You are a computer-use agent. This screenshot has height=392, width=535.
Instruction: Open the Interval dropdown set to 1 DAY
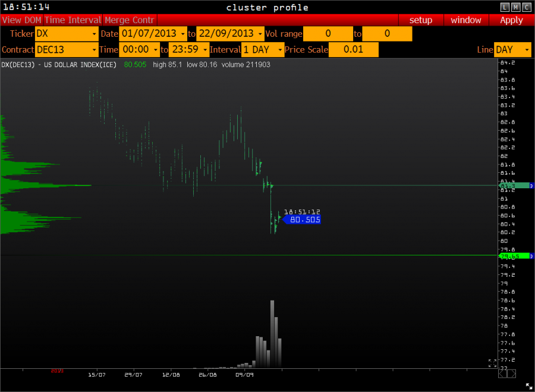(262, 50)
